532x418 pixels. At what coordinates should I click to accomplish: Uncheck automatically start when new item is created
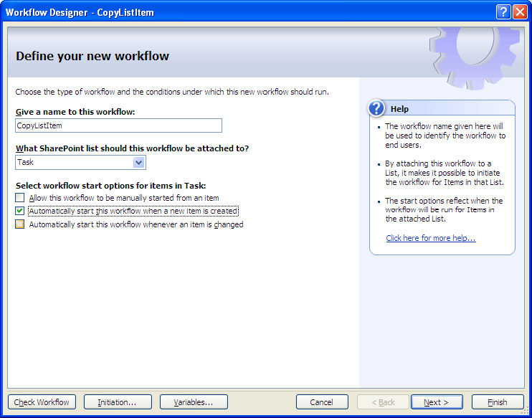pyautogui.click(x=19, y=211)
